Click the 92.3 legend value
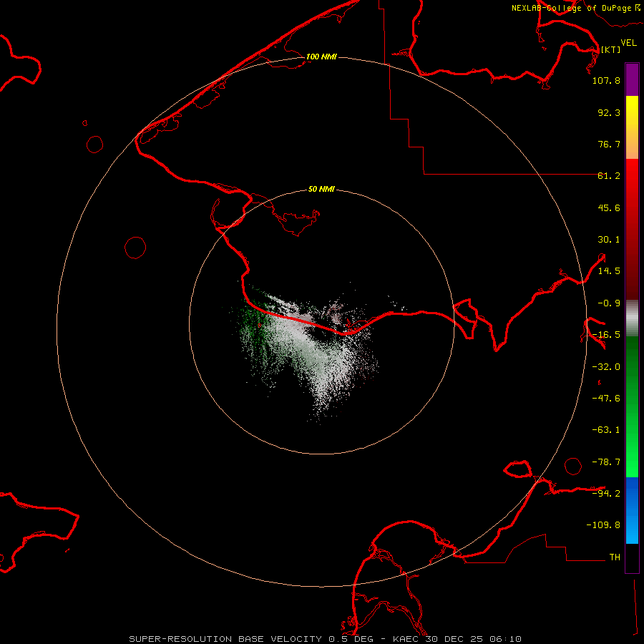This screenshot has width=644, height=644. [609, 112]
